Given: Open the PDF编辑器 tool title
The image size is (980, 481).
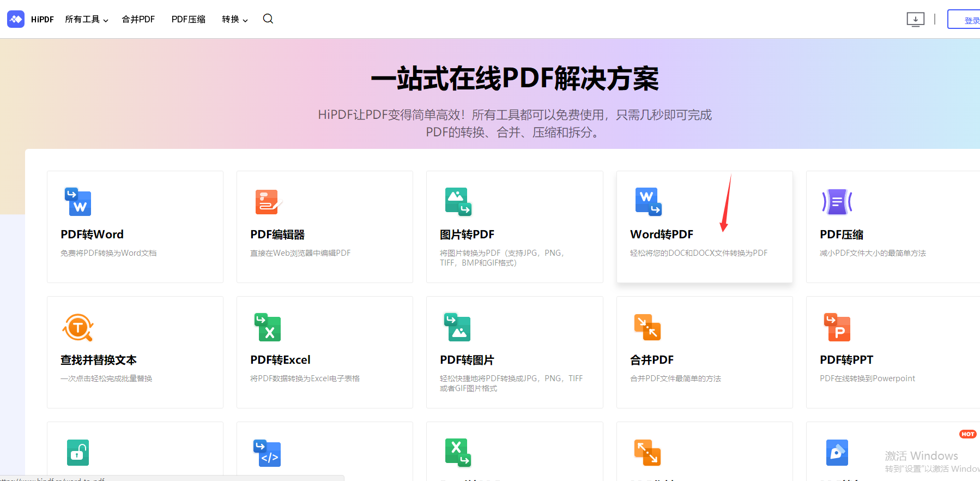Looking at the screenshot, I should pos(277,235).
